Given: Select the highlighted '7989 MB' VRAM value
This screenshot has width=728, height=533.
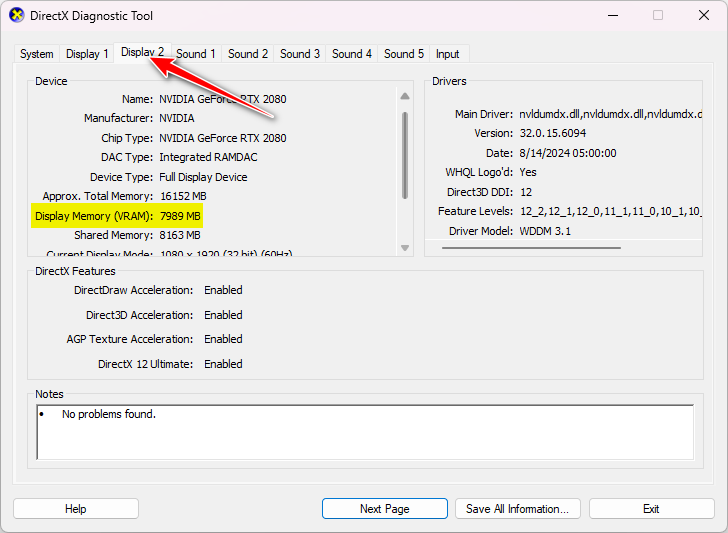Looking at the screenshot, I should (x=180, y=216).
